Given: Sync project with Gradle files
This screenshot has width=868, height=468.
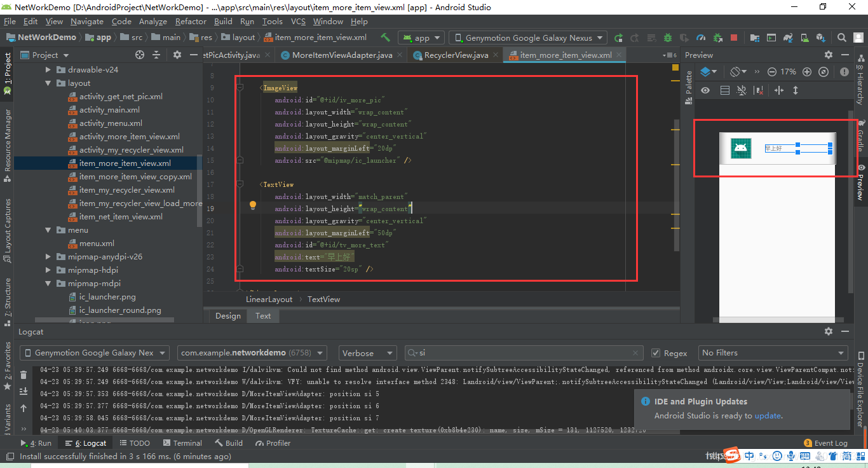Looking at the screenshot, I should tap(789, 36).
